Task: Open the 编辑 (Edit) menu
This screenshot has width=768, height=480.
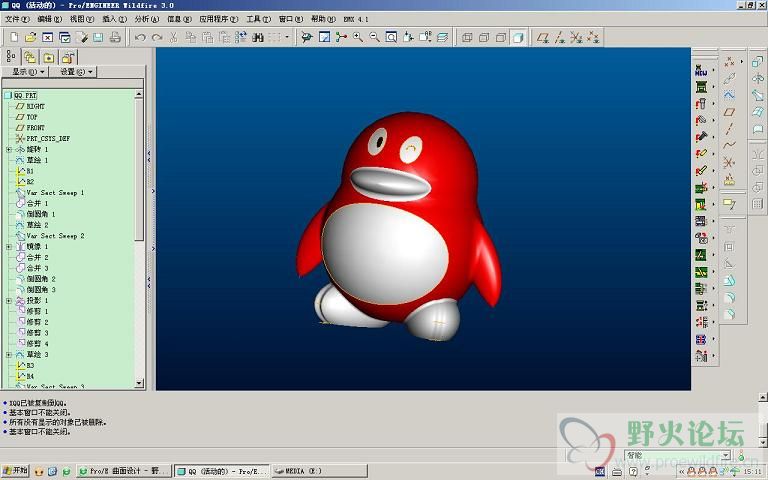Action: click(x=49, y=19)
